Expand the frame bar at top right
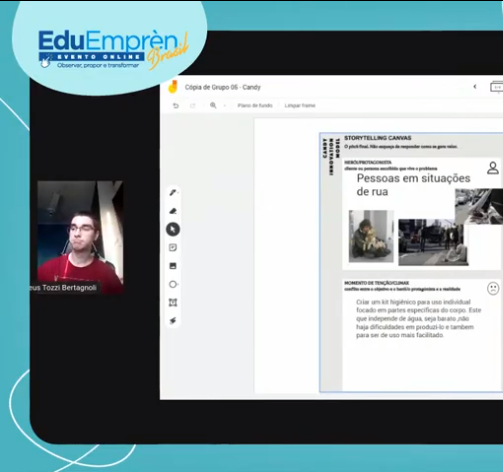Image resolution: width=503 pixels, height=472 pixels. point(496,87)
